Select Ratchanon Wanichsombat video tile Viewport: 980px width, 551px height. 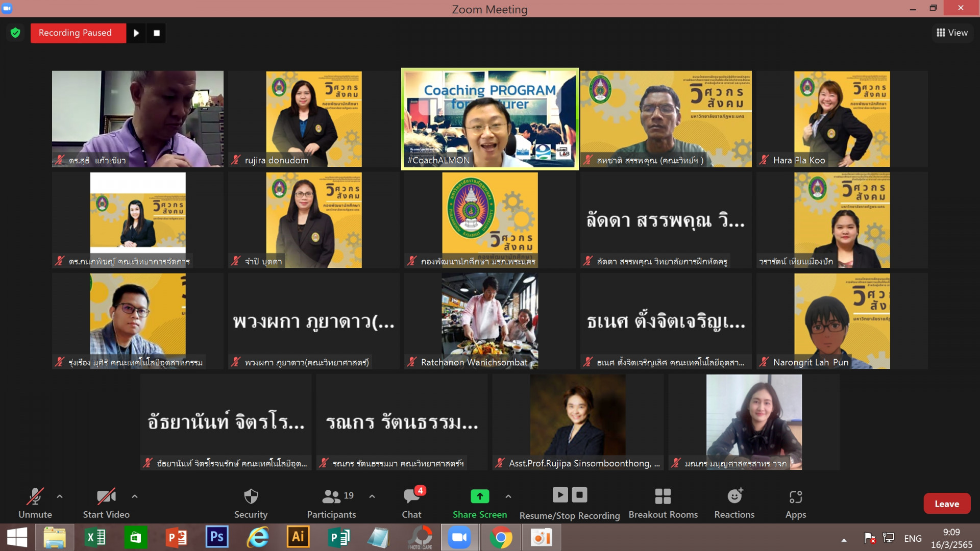click(490, 321)
